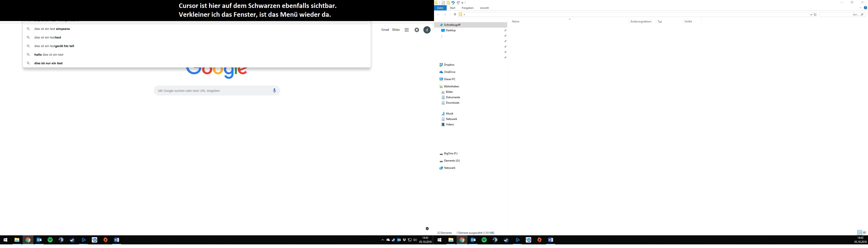868x248 pixels.
Task: Select suggestion 'dies ist ein test simpsons'
Action: coord(52,29)
